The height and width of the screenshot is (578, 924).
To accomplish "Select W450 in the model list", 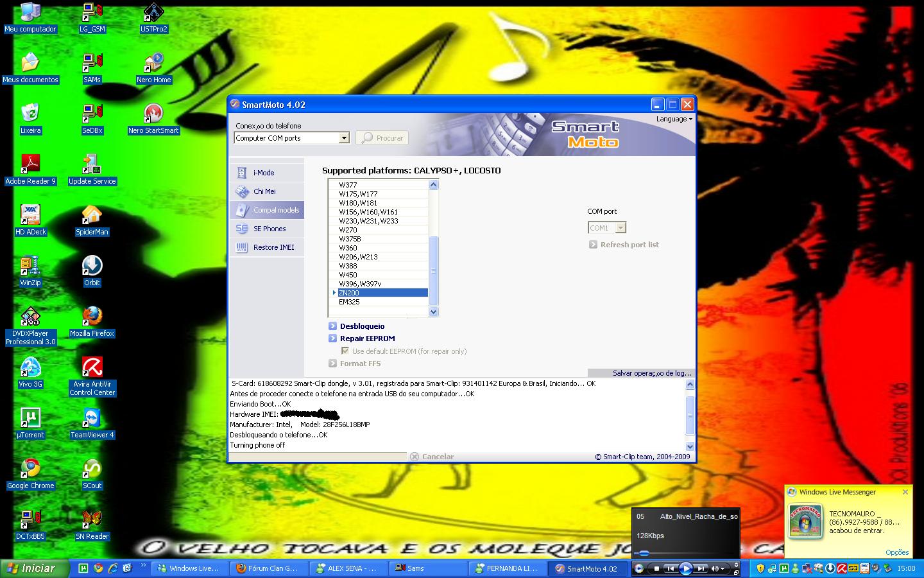I will click(382, 275).
